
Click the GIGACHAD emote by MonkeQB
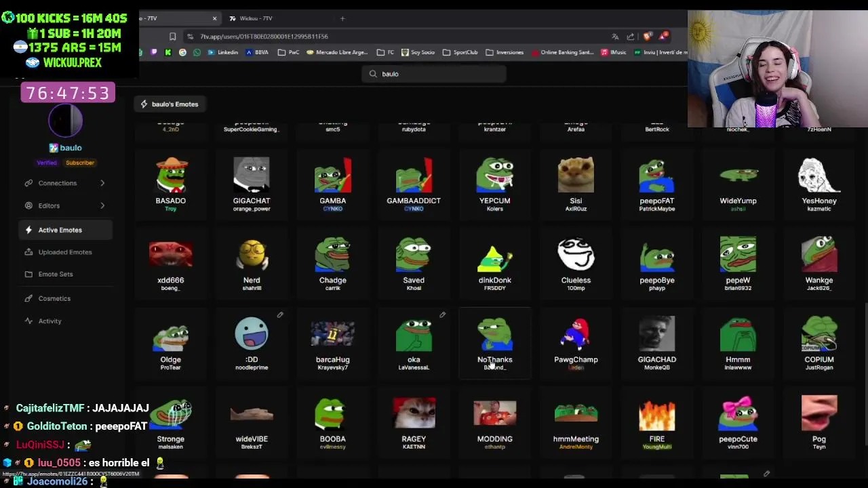657,343
